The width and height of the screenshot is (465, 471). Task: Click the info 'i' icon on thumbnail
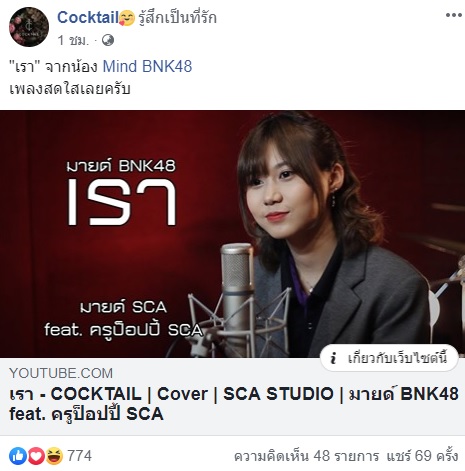tap(333, 358)
